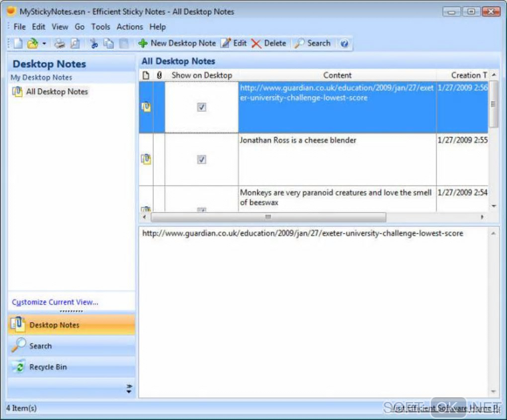
Task: Click the Open file folder icon
Action: click(x=33, y=43)
